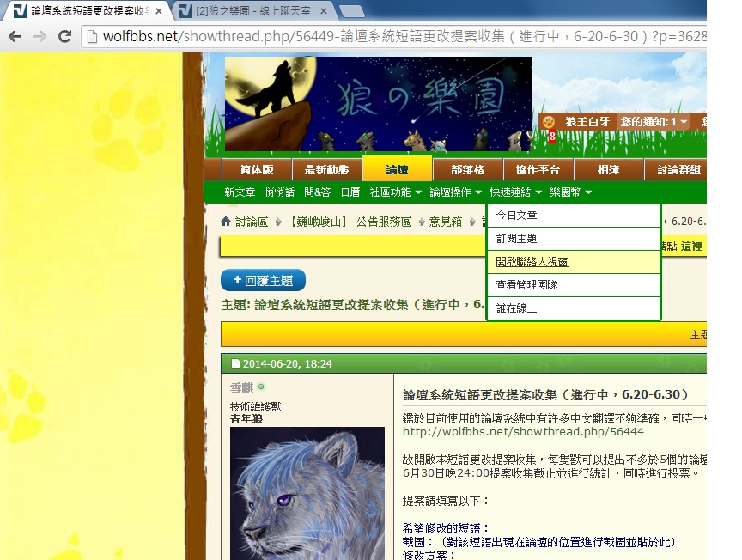Select 誰在線上 from the quick links menu
The width and height of the screenshot is (742, 560).
[574, 308]
